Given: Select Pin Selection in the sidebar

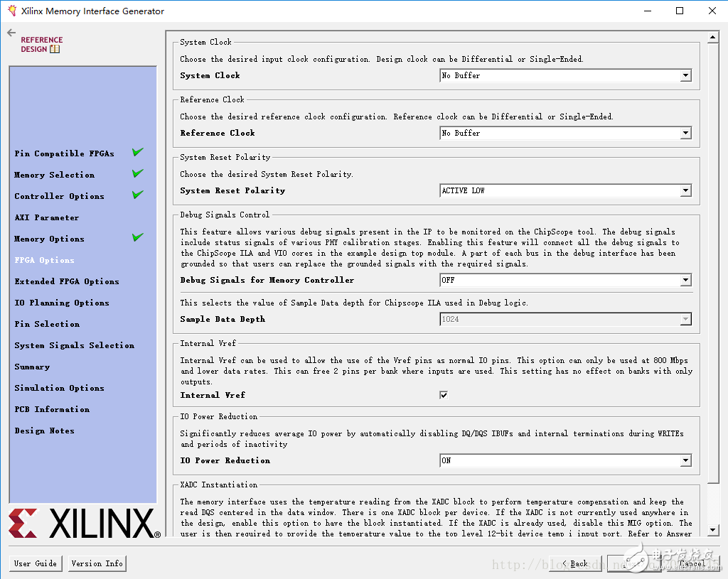Looking at the screenshot, I should point(47,324).
